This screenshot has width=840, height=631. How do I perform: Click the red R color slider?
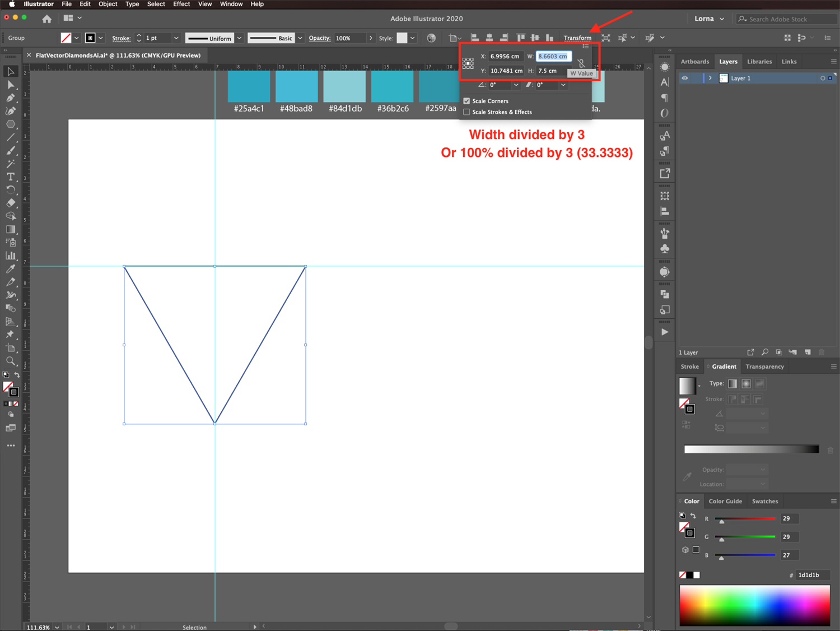point(745,519)
